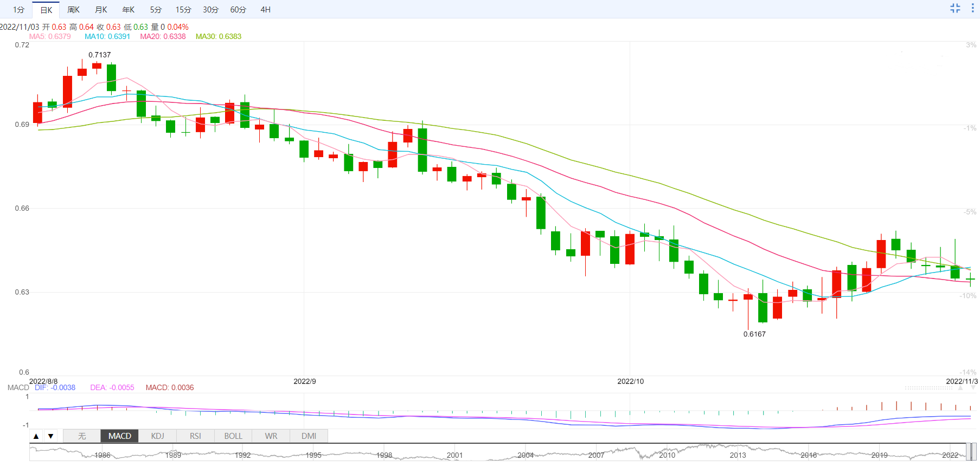Viewport: 980px width, 473px height.
Task: Click the 0.69 price axis label
Action: (x=22, y=124)
